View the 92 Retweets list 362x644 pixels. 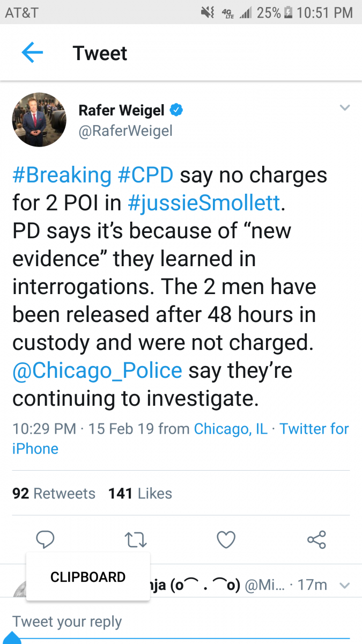54,494
